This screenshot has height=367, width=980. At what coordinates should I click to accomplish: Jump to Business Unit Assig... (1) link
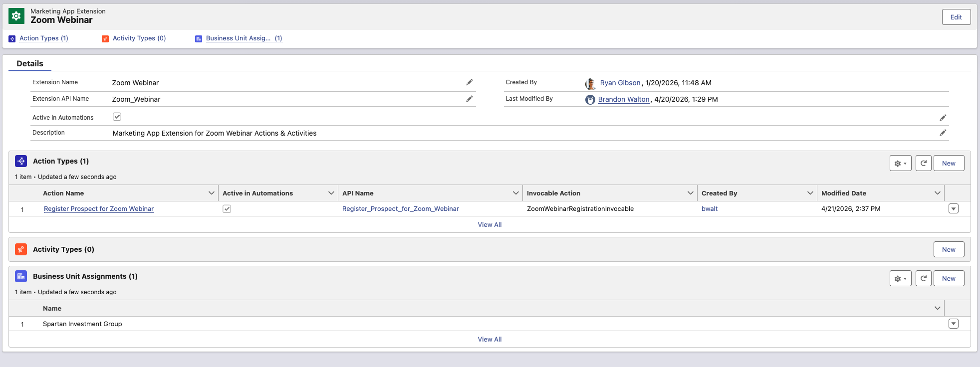pyautogui.click(x=244, y=38)
